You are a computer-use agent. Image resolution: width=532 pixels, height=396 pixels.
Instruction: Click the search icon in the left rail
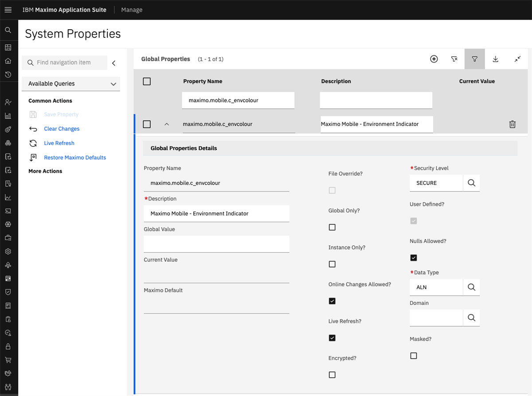pyautogui.click(x=8, y=30)
